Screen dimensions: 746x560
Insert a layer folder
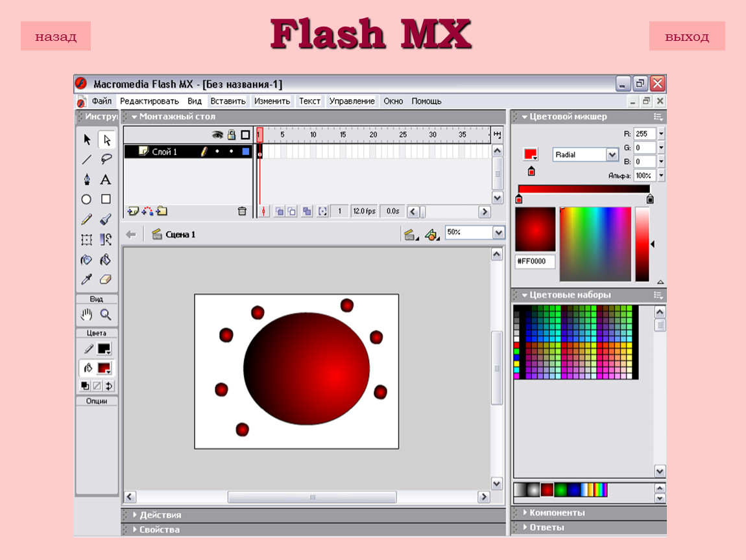click(x=162, y=211)
